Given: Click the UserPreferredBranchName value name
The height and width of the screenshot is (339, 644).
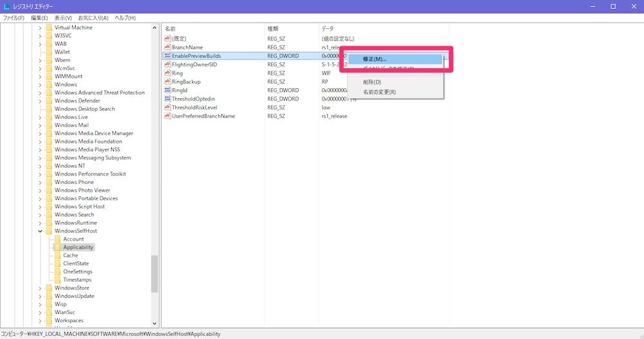Looking at the screenshot, I should [204, 116].
